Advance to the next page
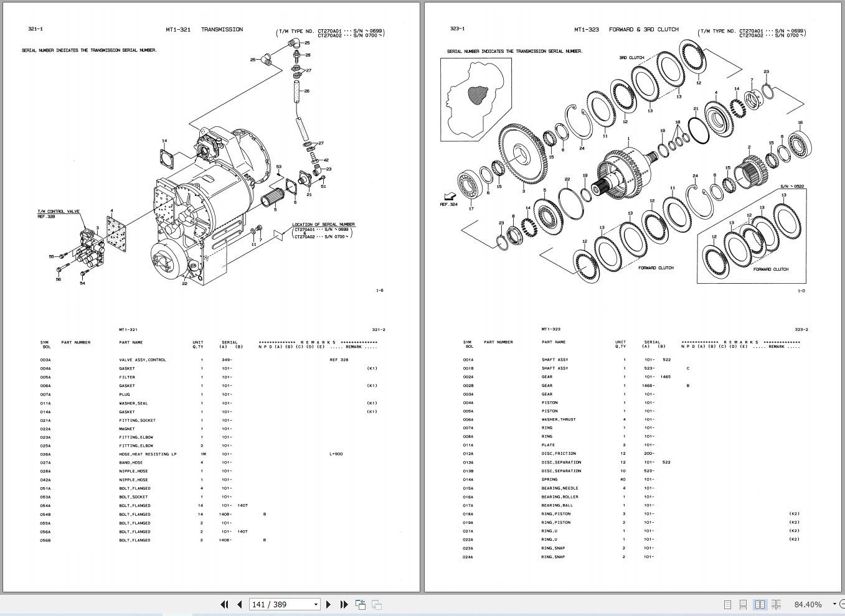The image size is (845, 616). [x=328, y=604]
